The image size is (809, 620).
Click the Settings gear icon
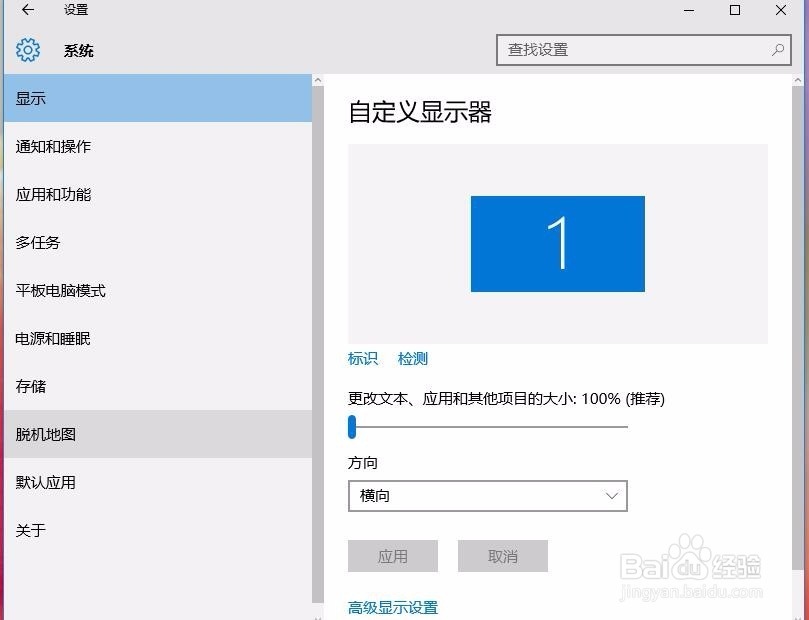[28, 49]
